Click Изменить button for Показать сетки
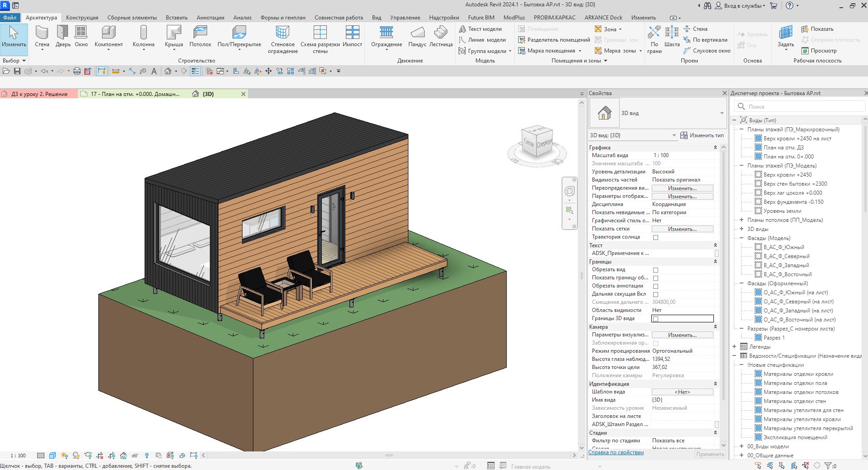This screenshot has height=470, width=868. tap(682, 229)
